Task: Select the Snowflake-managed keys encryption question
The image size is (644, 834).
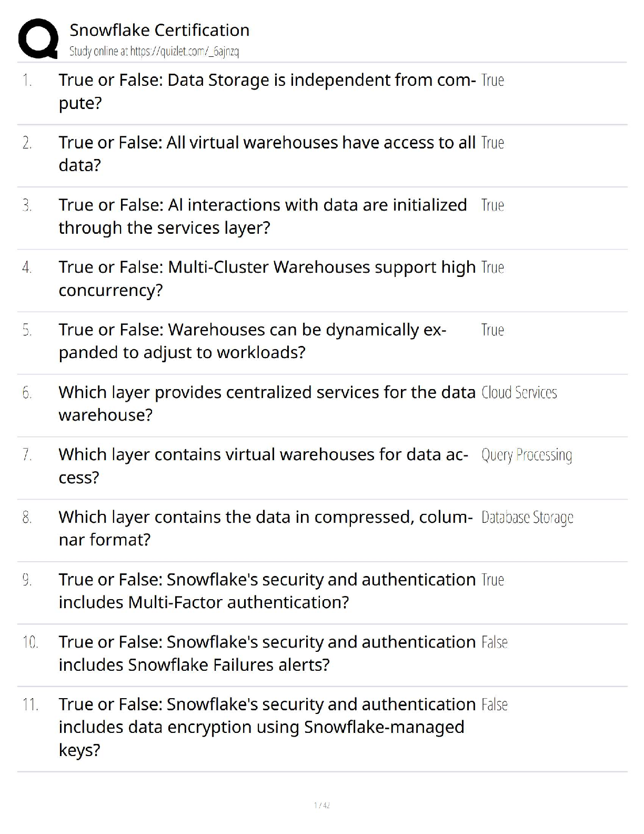Action: [267, 727]
